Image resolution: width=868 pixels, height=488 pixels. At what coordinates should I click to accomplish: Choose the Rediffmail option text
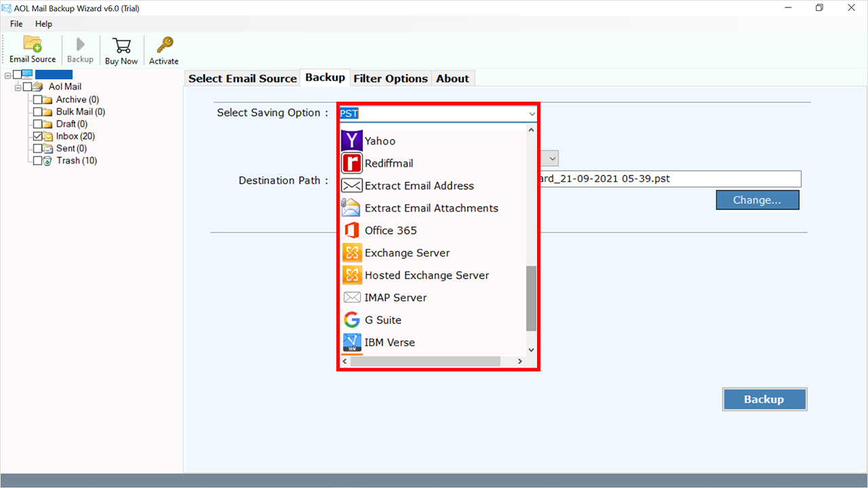[x=389, y=163]
